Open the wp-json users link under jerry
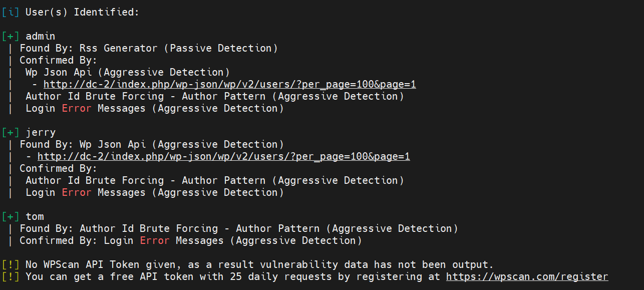 [x=223, y=156]
